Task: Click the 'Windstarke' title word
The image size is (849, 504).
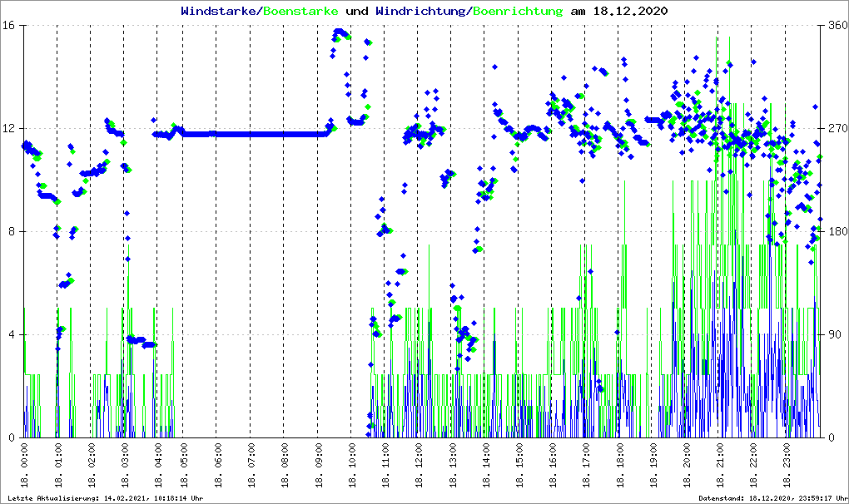Action: 218,11
